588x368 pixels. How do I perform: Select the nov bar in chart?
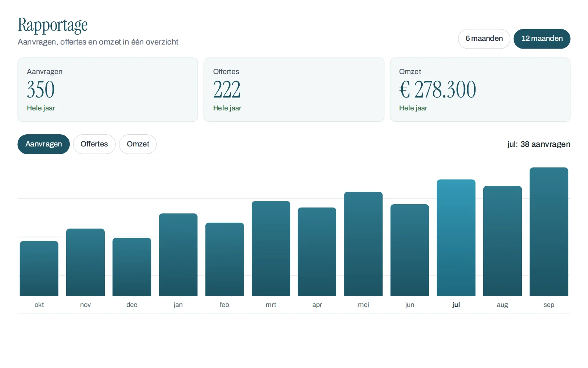pos(85,262)
